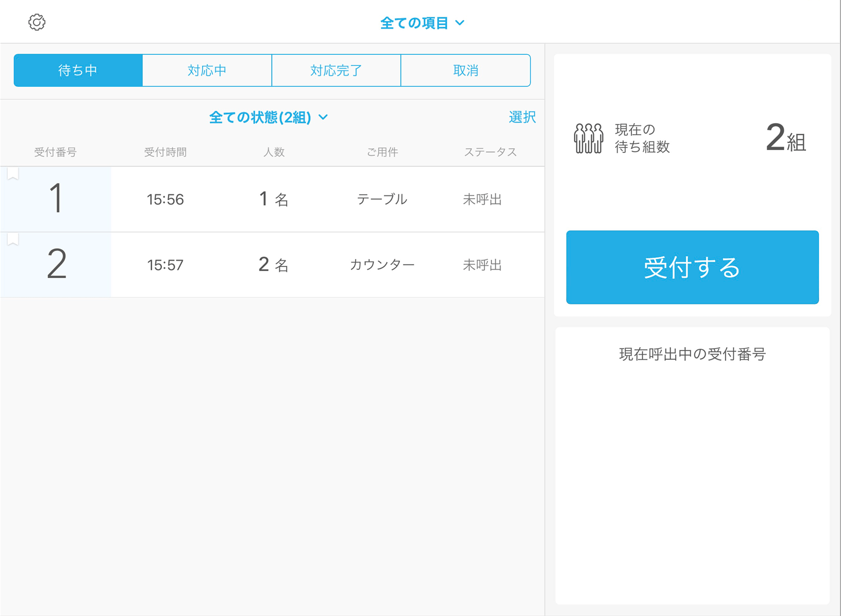Select reception number 2 cell
This screenshot has height=616, width=841.
[56, 264]
